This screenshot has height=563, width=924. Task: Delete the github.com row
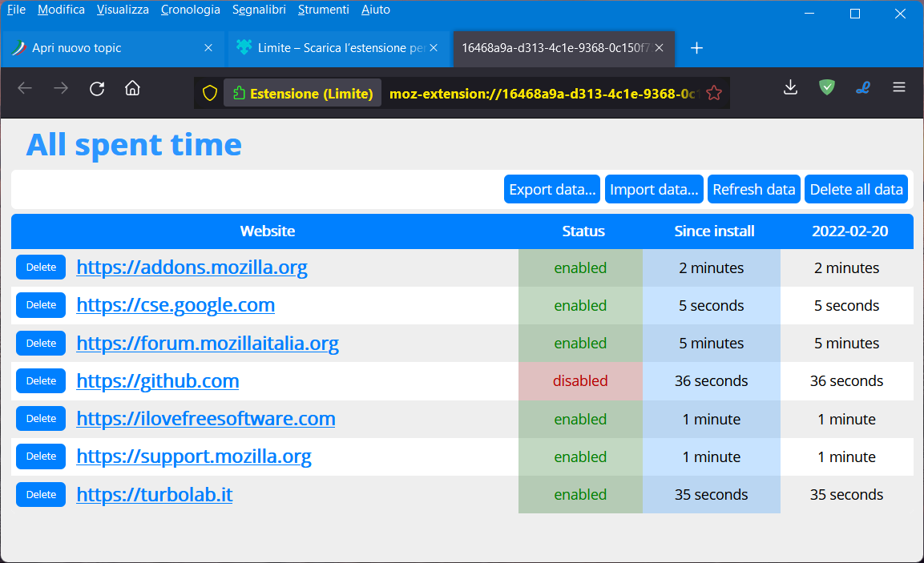pyautogui.click(x=41, y=381)
